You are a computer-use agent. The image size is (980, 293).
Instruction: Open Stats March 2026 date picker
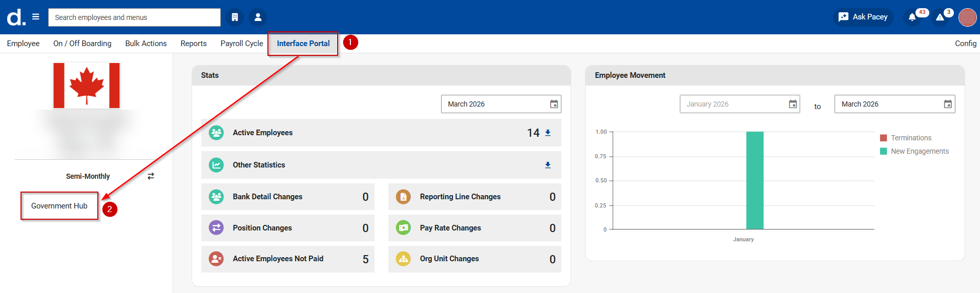(x=554, y=104)
